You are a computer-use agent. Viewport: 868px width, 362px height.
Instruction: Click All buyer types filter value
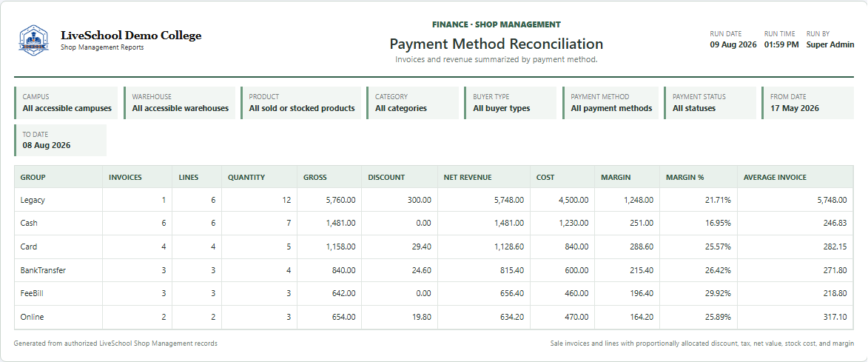tap(501, 109)
